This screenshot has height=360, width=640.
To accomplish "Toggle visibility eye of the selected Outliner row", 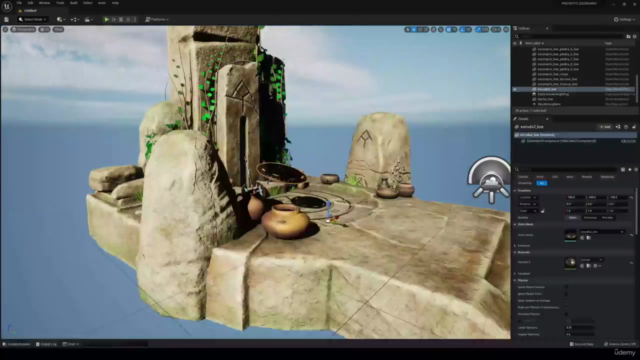I will [x=515, y=89].
